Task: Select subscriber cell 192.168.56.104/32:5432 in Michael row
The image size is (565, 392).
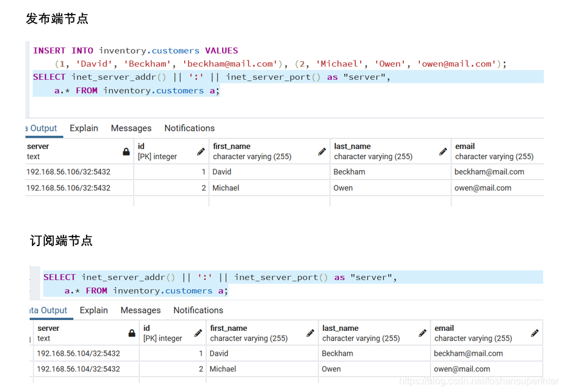Action: click(86, 369)
